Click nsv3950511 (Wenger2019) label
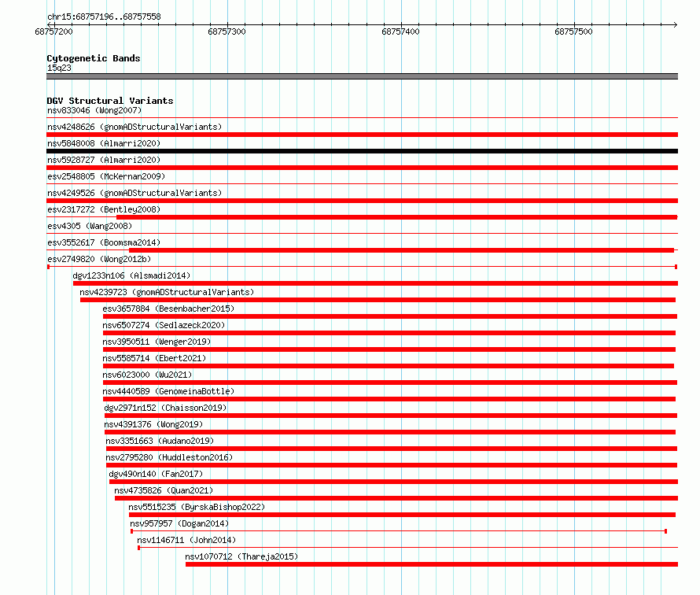Screen dimensions: 700x595 pos(157,342)
